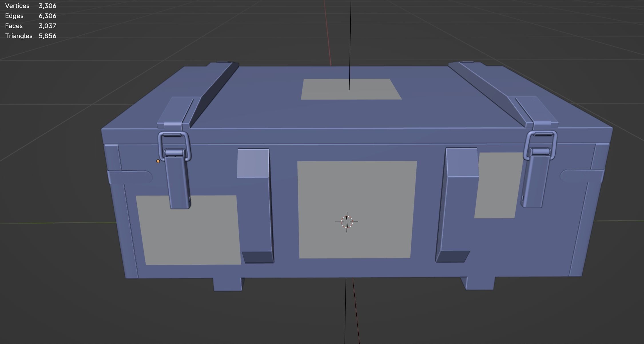Click the Faces count 3,037
The height and width of the screenshot is (344, 644).
(47, 26)
